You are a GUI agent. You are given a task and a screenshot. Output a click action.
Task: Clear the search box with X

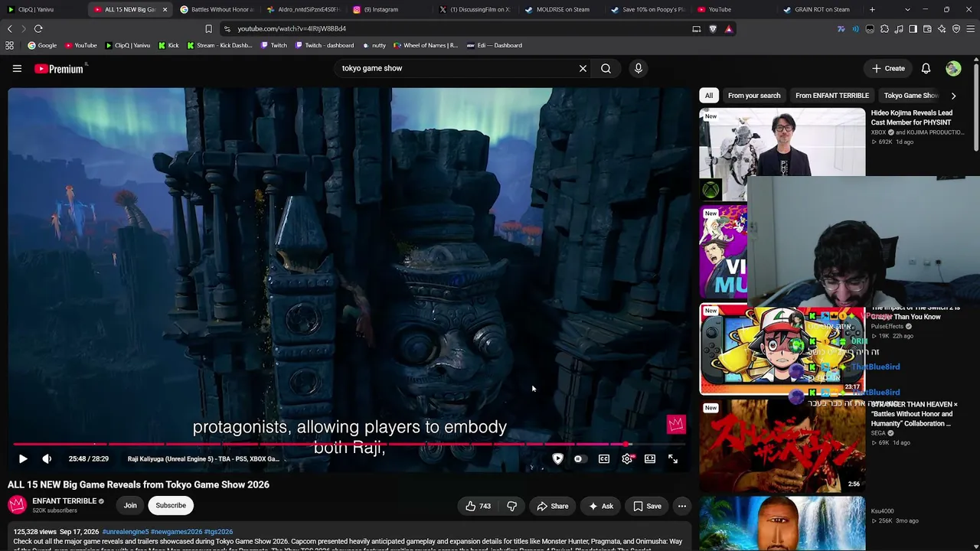[x=583, y=68]
